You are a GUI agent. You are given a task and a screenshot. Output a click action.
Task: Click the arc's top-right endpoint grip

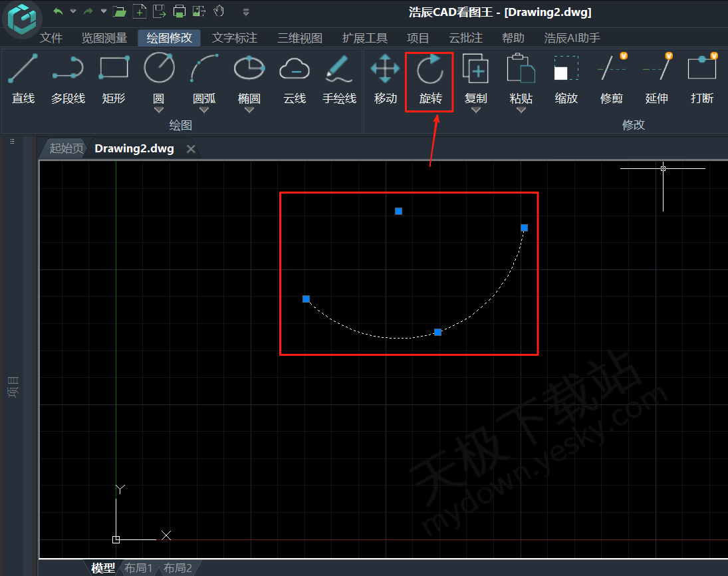coord(524,228)
